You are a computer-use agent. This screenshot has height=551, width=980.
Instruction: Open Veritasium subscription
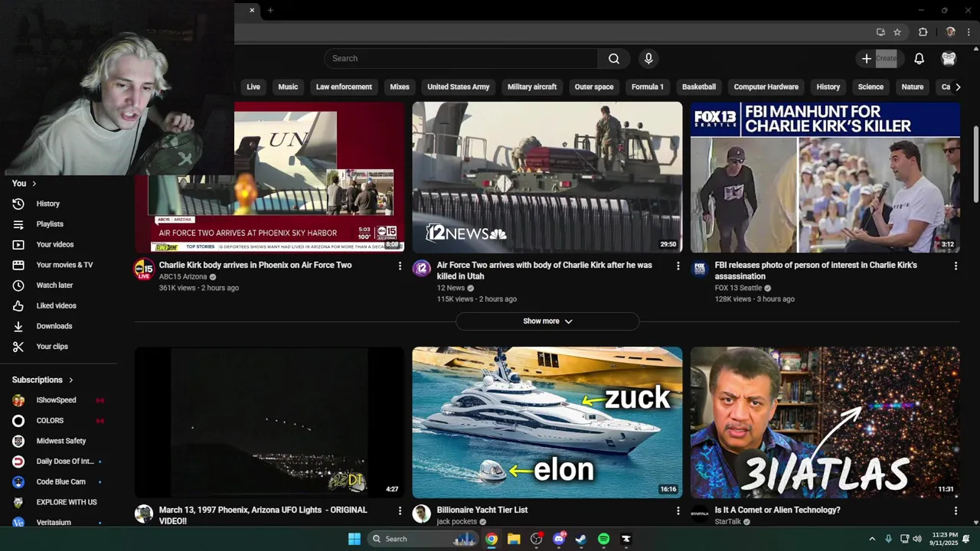54,522
